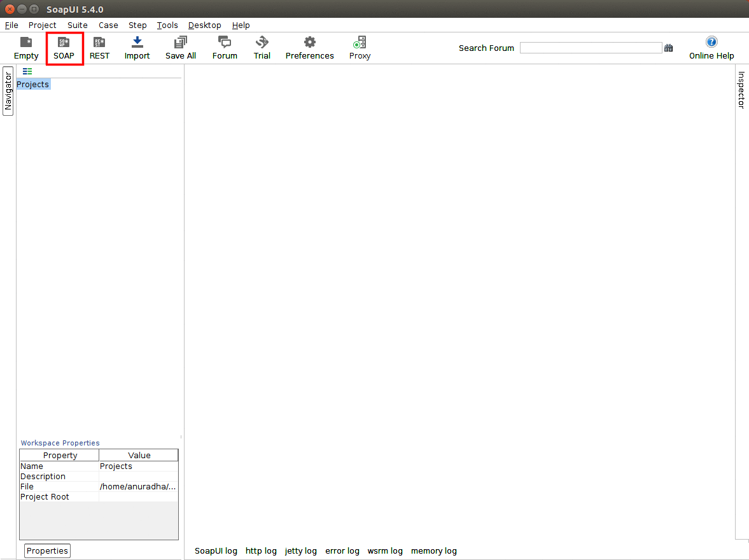Open the error log tab
The width and height of the screenshot is (749, 560).
[342, 551]
